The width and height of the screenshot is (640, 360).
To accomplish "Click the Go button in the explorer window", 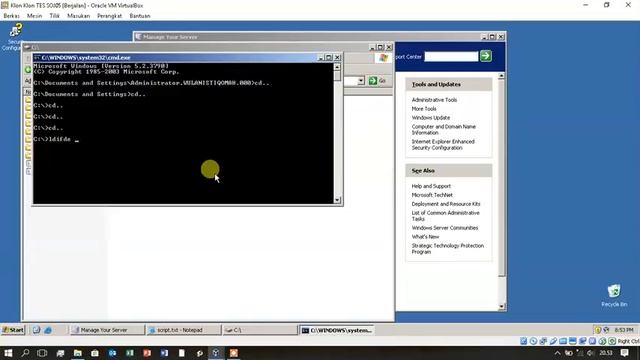I will (x=377, y=81).
